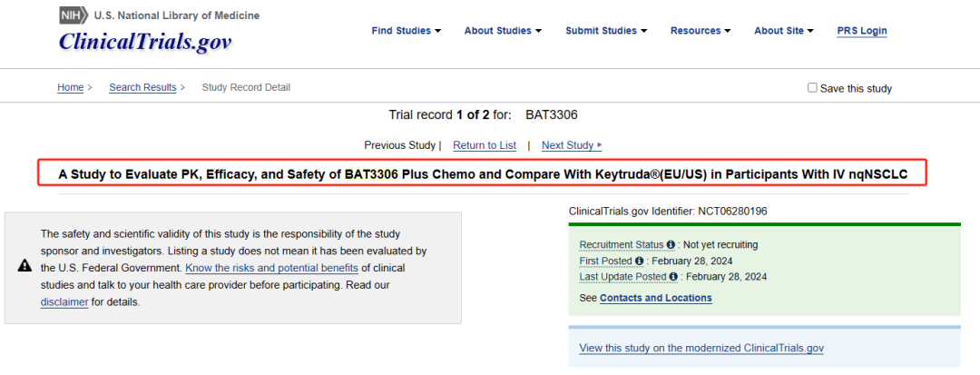Expand the Find Studies dropdown menu
The width and height of the screenshot is (980, 375).
coord(406,31)
